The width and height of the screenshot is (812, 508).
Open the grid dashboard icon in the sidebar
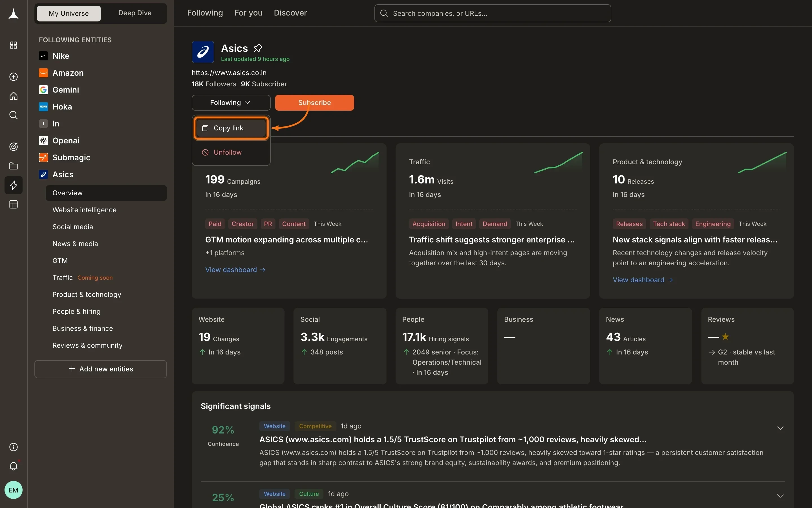[14, 45]
